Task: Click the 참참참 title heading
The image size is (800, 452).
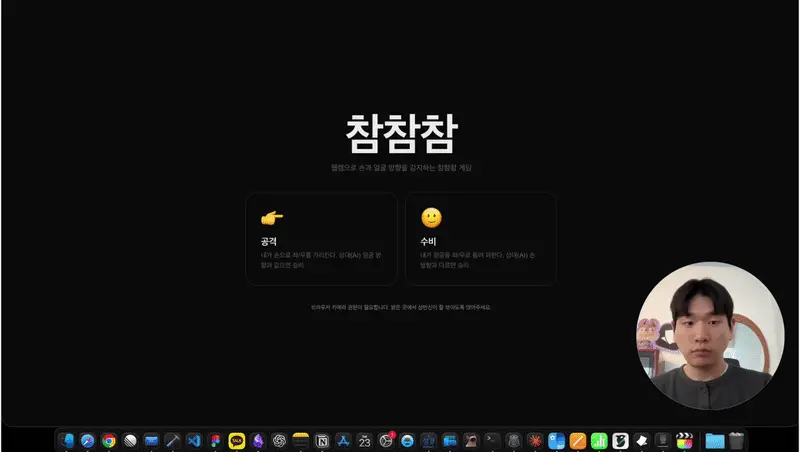Action: tap(402, 134)
